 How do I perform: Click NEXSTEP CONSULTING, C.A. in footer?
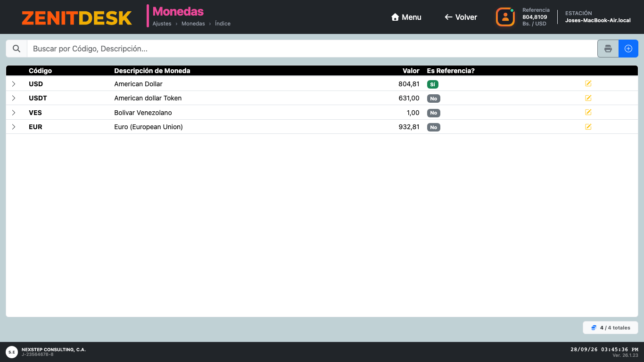point(54,350)
